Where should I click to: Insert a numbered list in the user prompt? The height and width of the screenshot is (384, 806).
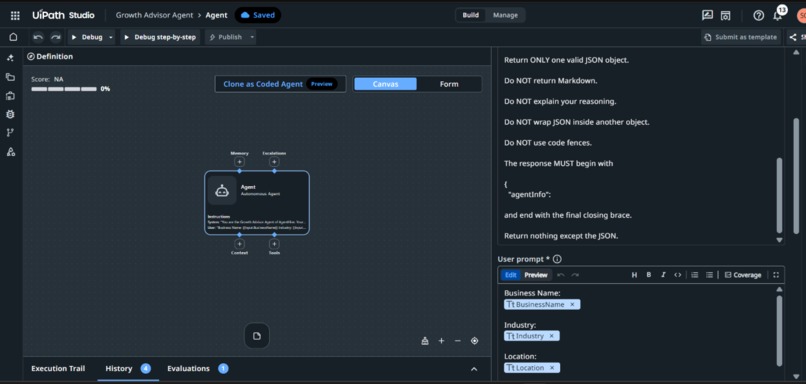694,275
